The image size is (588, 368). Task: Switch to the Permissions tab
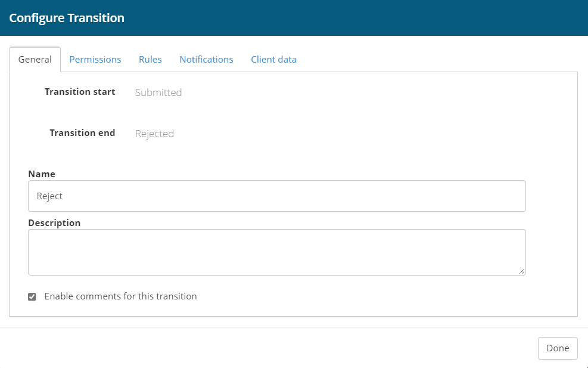(95, 60)
